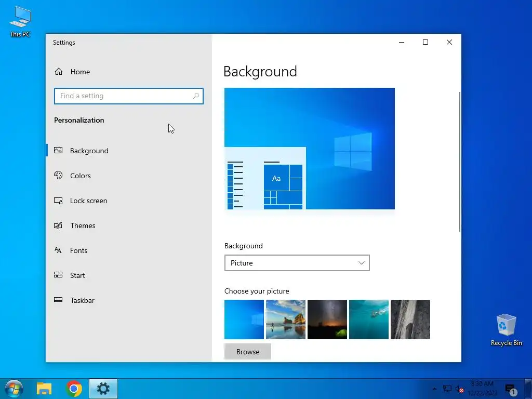Open the Background type dropdown showing Picture
532x399 pixels.
click(x=297, y=263)
